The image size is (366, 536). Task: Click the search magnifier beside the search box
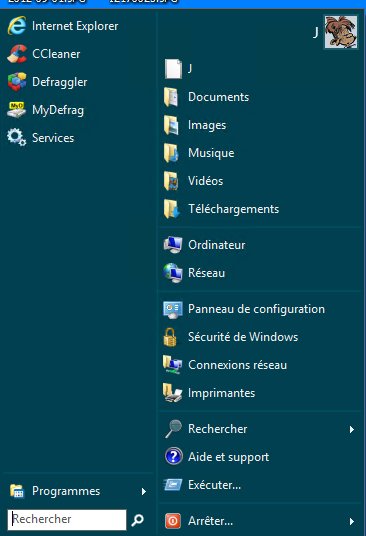[137, 520]
